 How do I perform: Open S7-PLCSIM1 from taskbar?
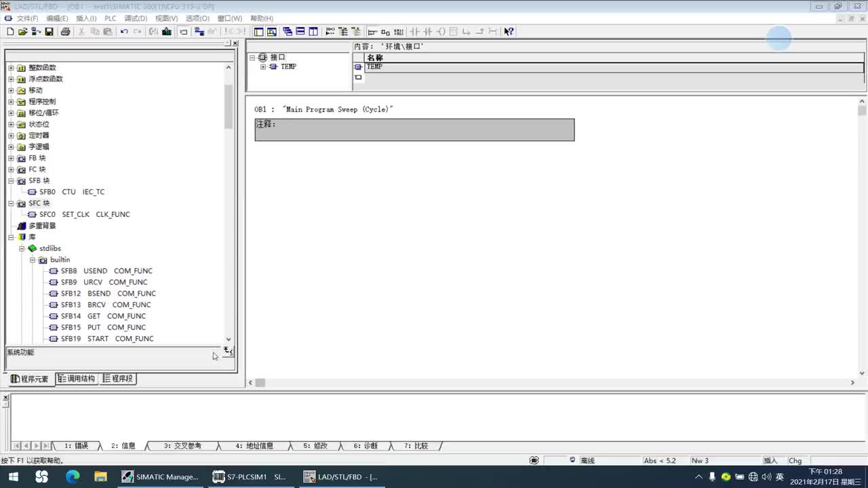coord(250,476)
